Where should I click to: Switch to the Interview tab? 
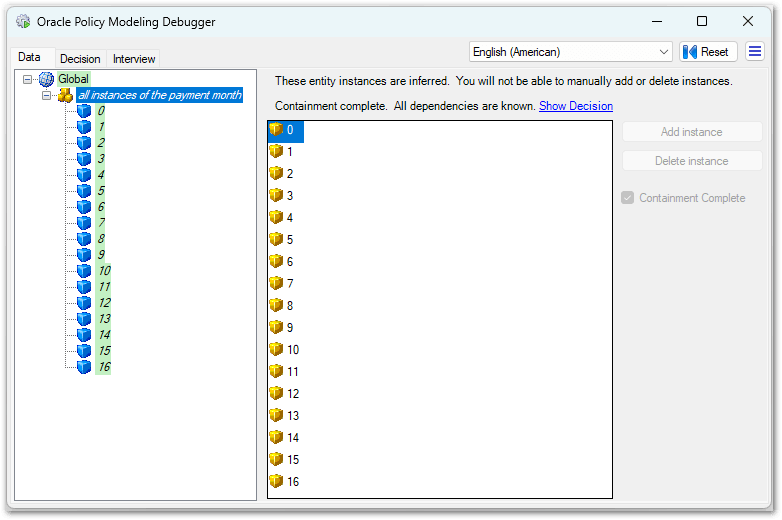pos(134,59)
